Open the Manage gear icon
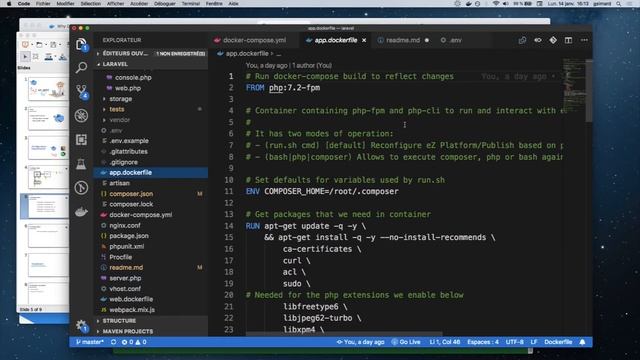The image size is (640, 360). click(81, 326)
